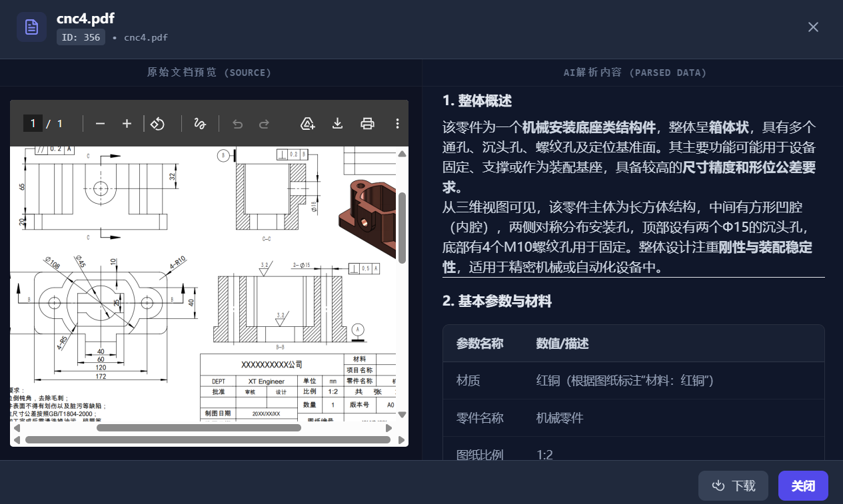
Task: Click the ID: 356 badge
Action: (x=81, y=37)
